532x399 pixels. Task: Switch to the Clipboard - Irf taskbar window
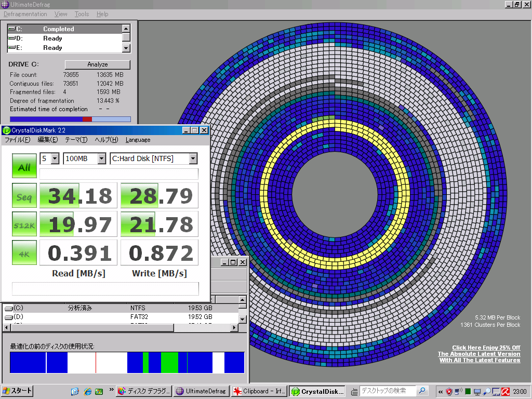pyautogui.click(x=258, y=391)
